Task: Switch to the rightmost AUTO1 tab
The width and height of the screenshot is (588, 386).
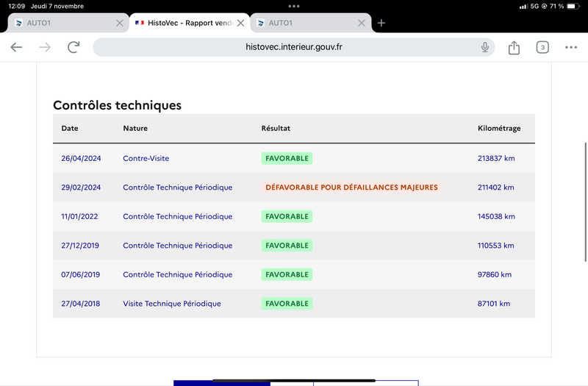Action: tap(310, 23)
